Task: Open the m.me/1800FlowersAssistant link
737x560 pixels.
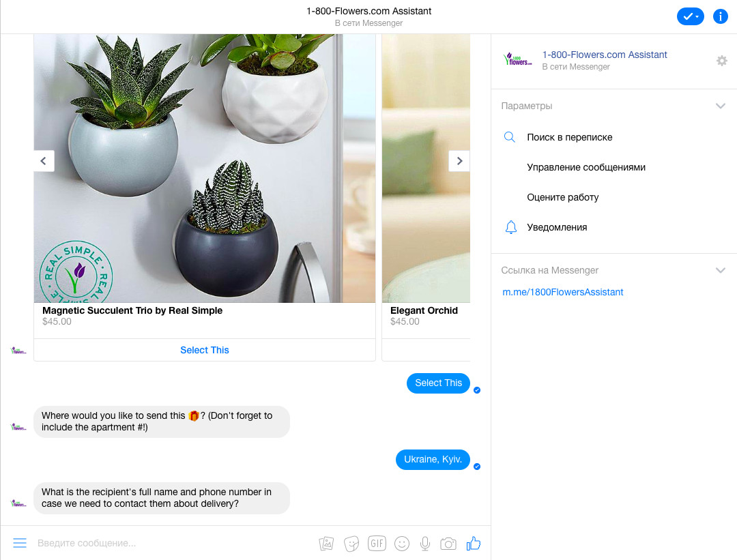Action: (562, 292)
